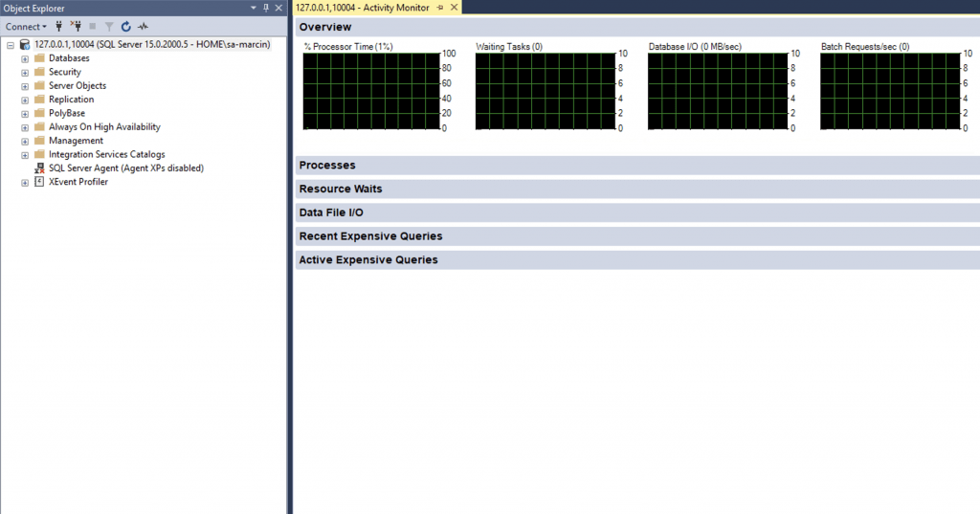The height and width of the screenshot is (514, 980).
Task: Expand the Management node
Action: [x=25, y=142]
